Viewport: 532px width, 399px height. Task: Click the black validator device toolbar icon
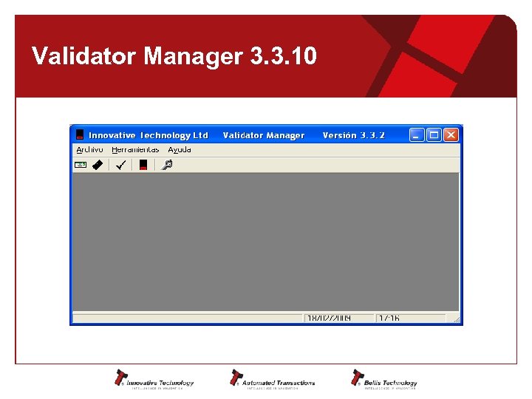tap(143, 165)
